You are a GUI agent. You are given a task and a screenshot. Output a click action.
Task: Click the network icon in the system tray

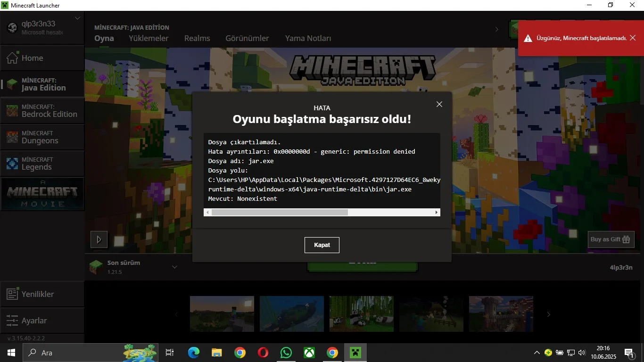click(571, 353)
